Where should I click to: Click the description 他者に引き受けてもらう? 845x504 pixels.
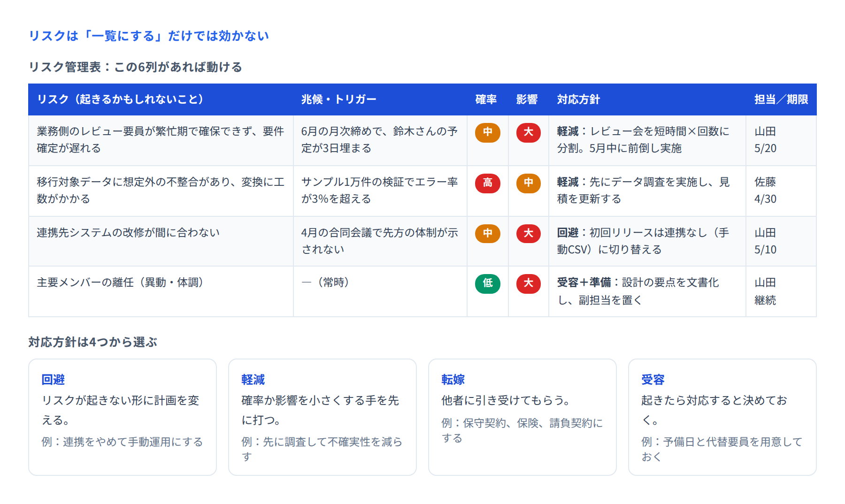tap(506, 400)
